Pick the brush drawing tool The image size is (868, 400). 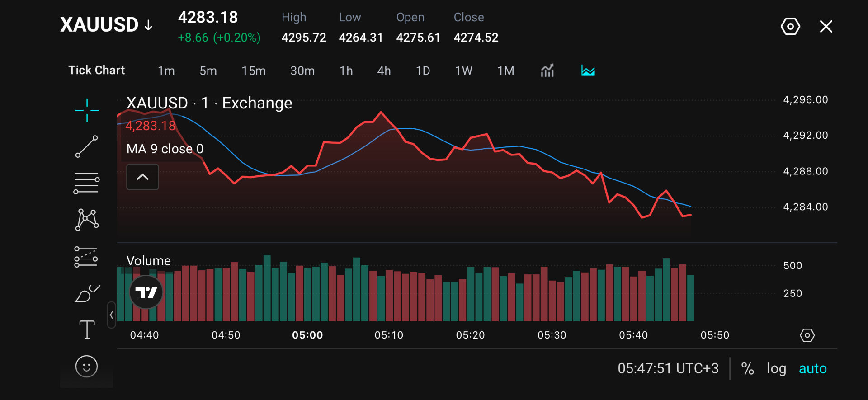tap(87, 294)
